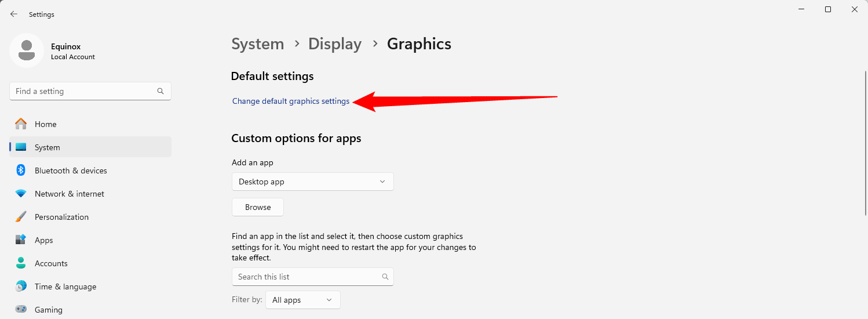Click the Find a setting search box
Screen dimensions: 868x319
point(90,91)
